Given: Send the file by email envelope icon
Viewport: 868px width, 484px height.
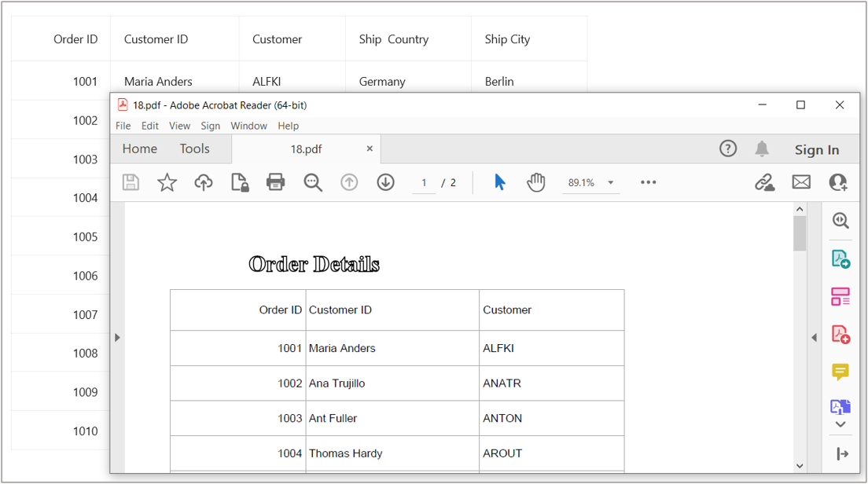Looking at the screenshot, I should point(801,182).
